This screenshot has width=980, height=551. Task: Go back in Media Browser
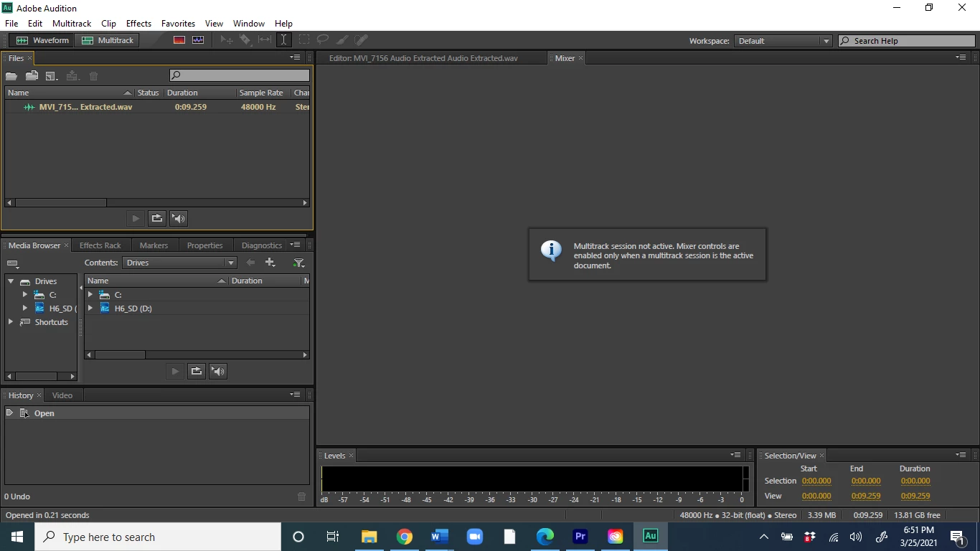[250, 263]
